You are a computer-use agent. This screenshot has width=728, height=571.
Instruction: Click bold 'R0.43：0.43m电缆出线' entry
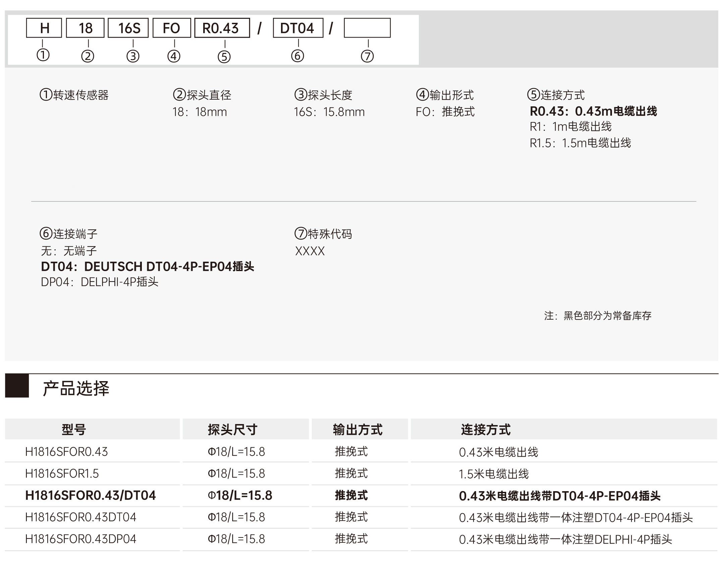[x=594, y=111]
